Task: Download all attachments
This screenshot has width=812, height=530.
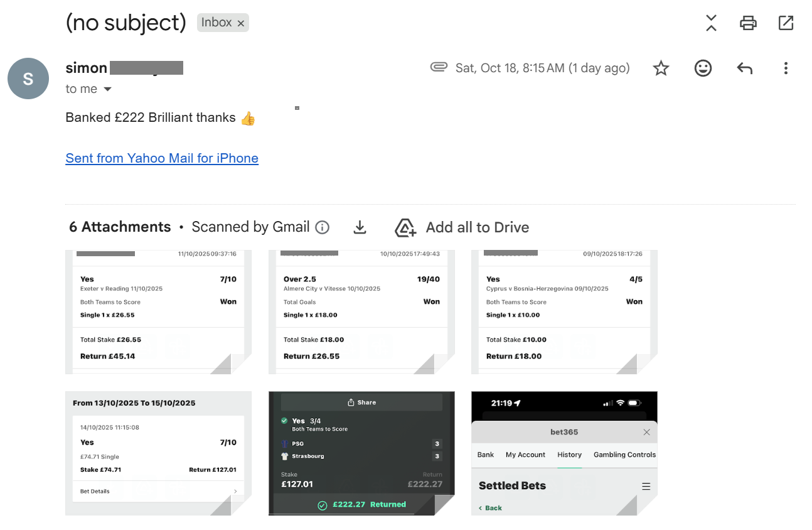Action: (360, 227)
